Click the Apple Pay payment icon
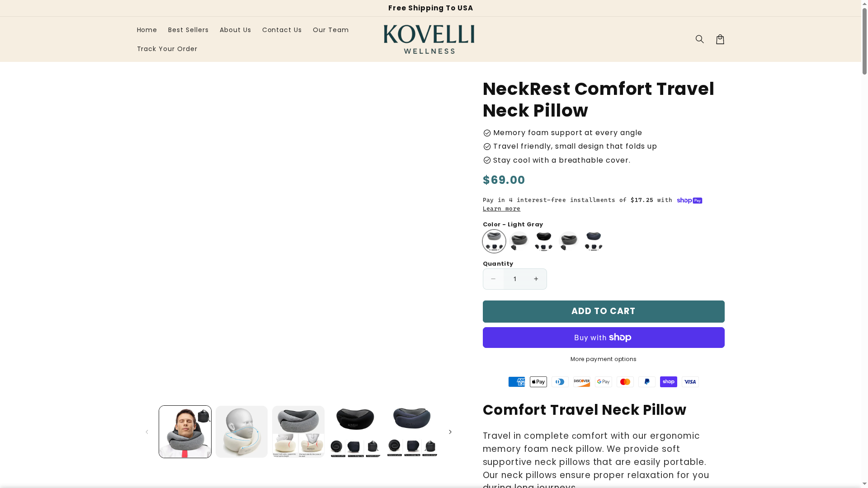The height and width of the screenshot is (488, 868). click(538, 382)
